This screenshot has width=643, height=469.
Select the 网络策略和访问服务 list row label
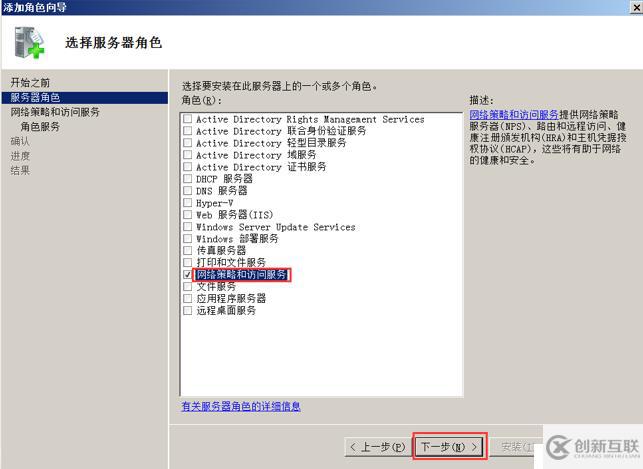coord(241,274)
